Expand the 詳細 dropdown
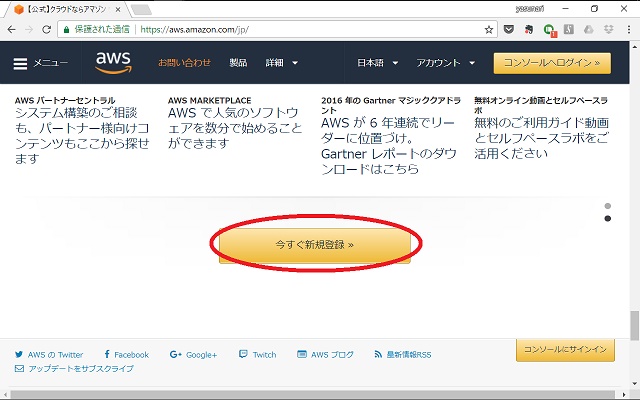The height and width of the screenshot is (400, 640). coord(282,63)
